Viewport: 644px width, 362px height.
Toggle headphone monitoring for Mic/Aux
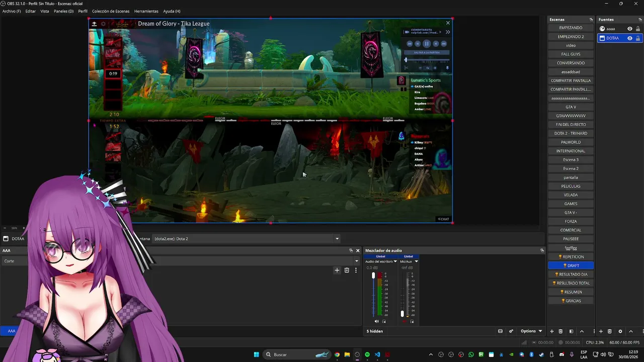coord(412,321)
